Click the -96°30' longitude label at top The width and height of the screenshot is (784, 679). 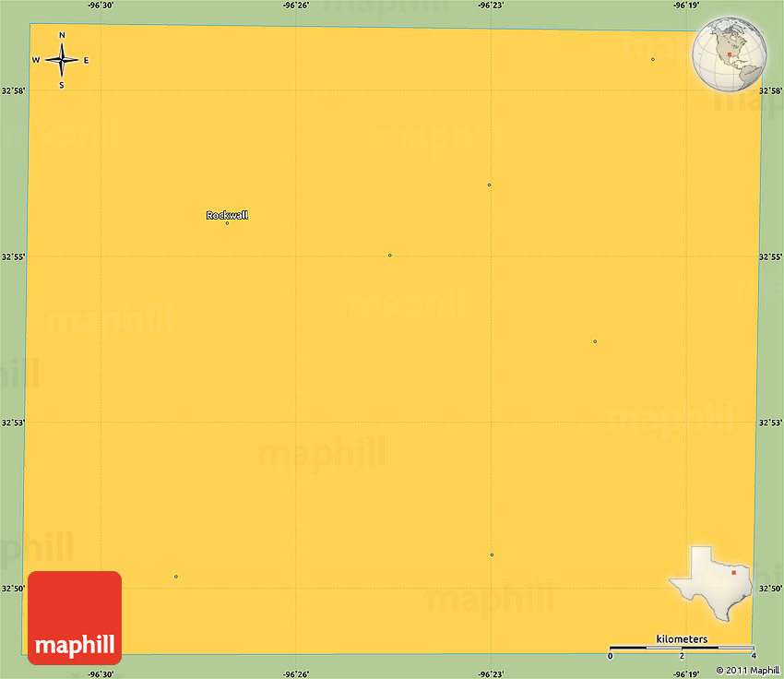[x=101, y=5]
